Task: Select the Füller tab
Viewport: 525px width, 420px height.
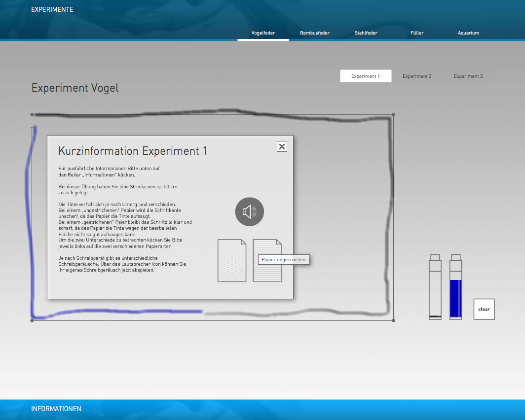Action: [417, 33]
